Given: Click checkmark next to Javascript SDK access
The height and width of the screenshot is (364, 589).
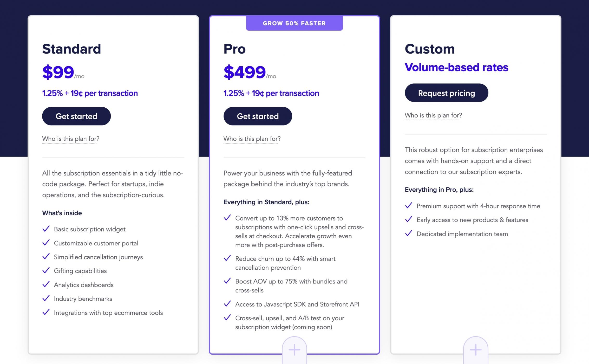Looking at the screenshot, I should coord(227,304).
